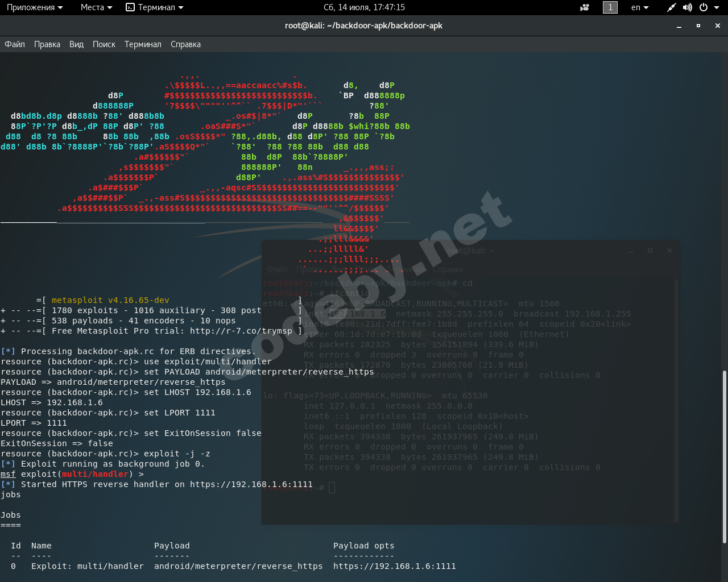728x582 pixels.
Task: Open the Терминал menu in the menu bar
Action: 143,44
